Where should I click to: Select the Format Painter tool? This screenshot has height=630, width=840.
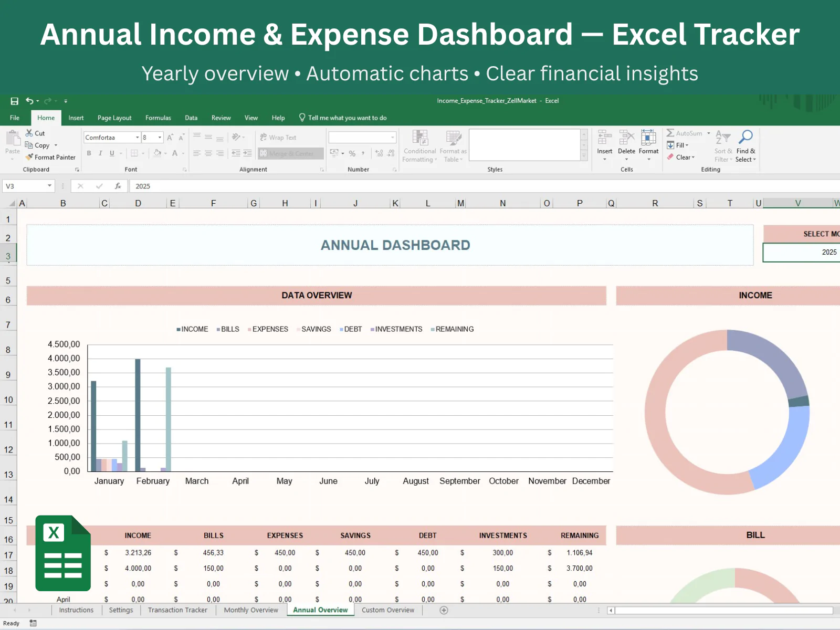(x=50, y=157)
